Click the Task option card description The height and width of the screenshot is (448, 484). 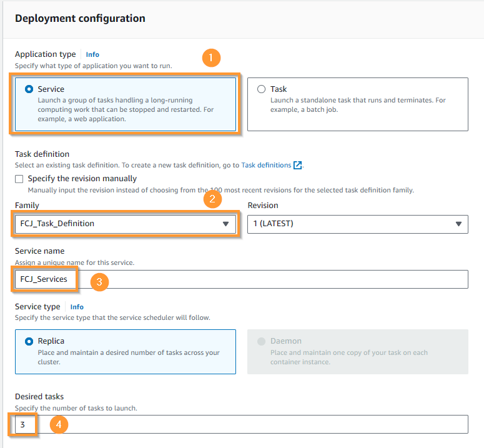[358, 105]
